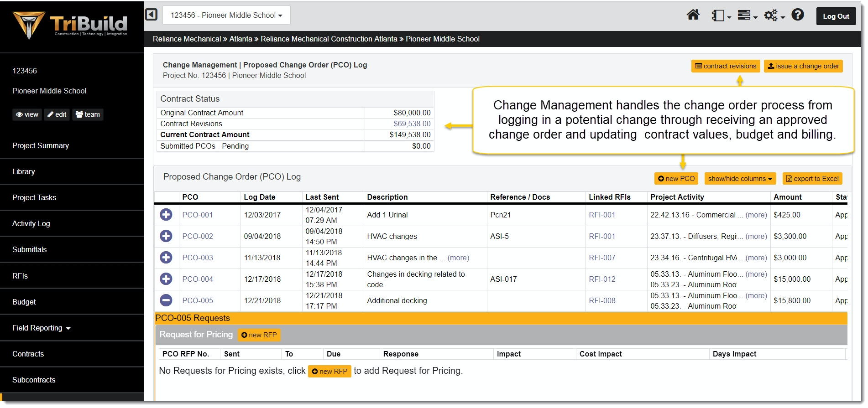Click the issue a change order button
The width and height of the screenshot is (868, 408).
point(803,66)
